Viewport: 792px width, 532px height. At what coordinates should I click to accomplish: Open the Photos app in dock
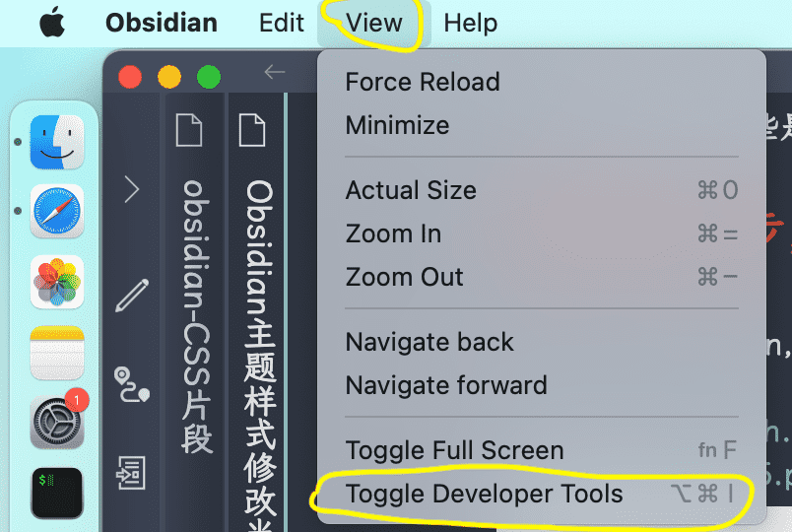[57, 282]
